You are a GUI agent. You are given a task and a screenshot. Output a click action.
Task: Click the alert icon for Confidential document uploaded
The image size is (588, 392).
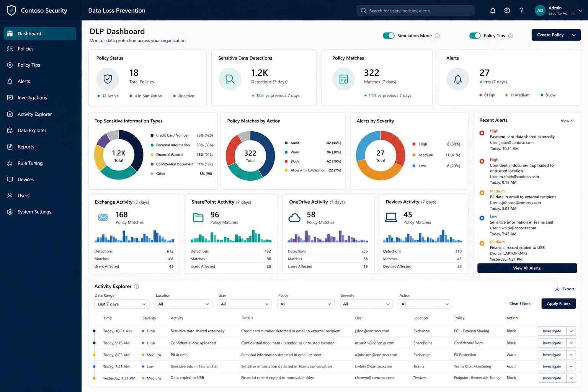coord(482,161)
